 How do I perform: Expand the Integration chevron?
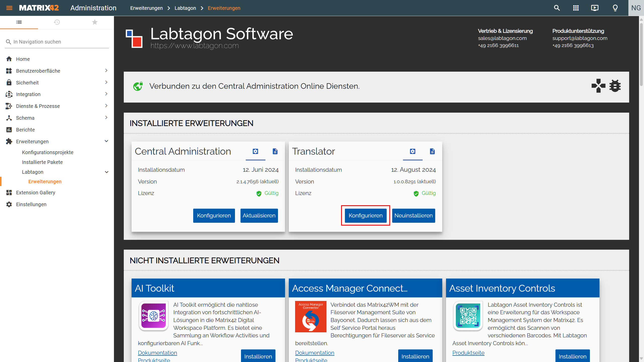106,94
